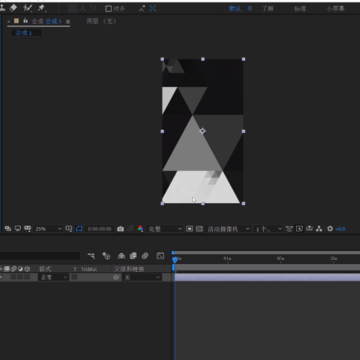Screen dimensions: 360x360
Task: Switch to the 默认 workspace
Action: (x=235, y=9)
